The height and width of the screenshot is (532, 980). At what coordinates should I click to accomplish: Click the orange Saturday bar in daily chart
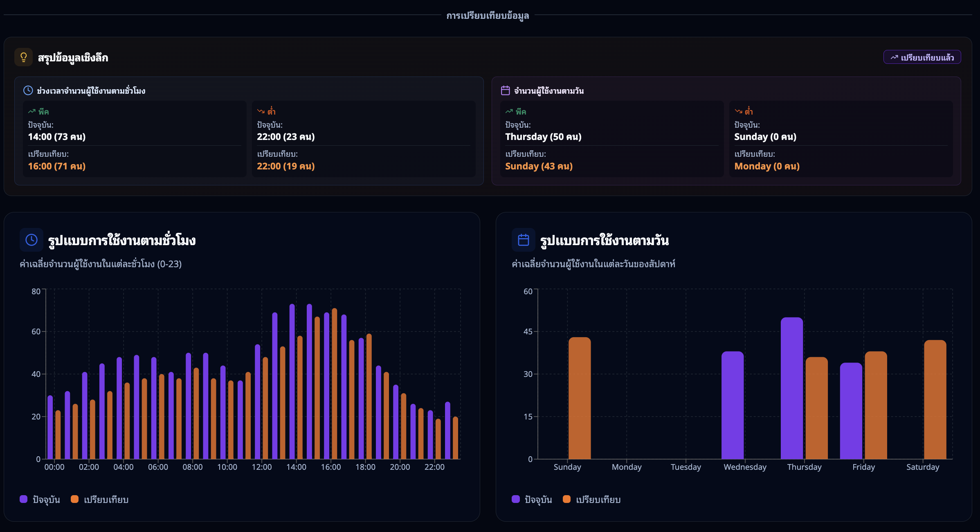[935, 400]
